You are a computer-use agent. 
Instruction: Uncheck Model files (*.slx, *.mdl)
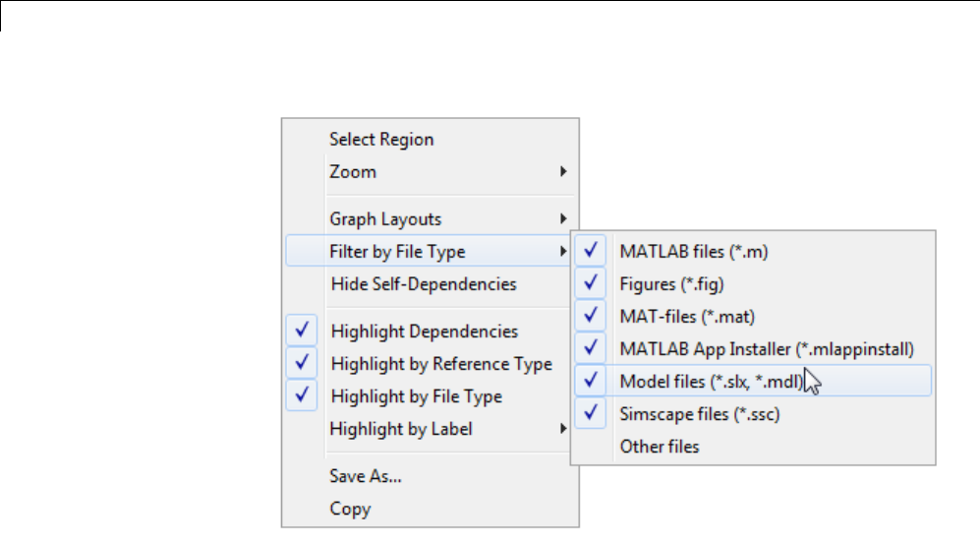(712, 382)
